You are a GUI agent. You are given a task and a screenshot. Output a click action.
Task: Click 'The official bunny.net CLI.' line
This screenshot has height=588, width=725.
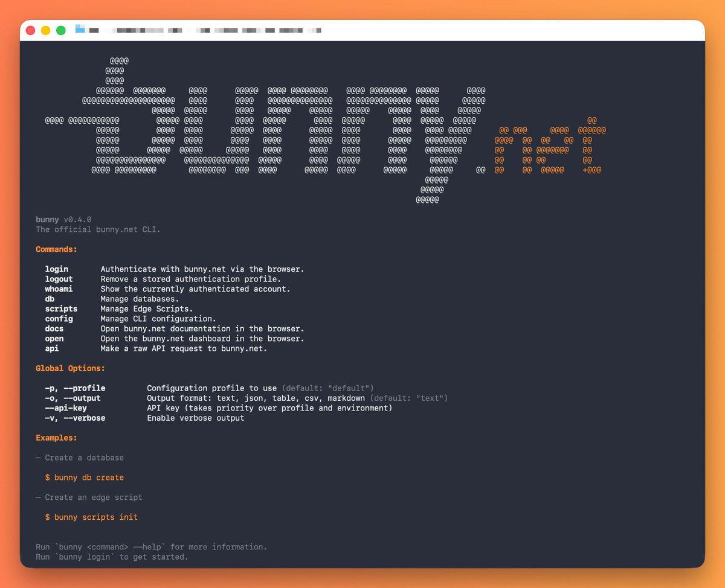tap(98, 229)
